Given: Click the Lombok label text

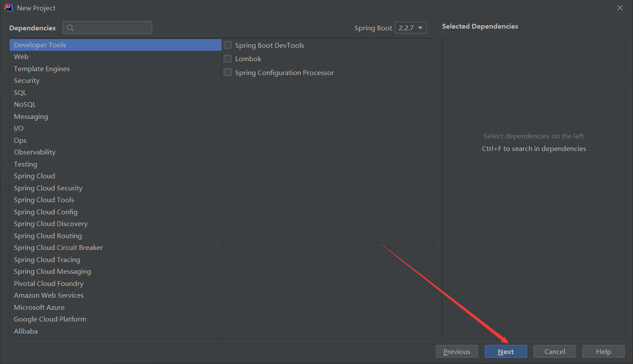Looking at the screenshot, I should coord(248,59).
